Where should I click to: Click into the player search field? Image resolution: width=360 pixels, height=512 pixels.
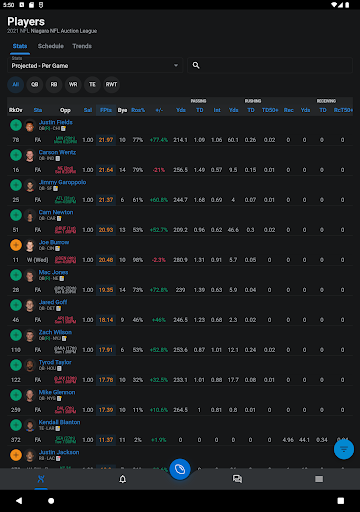tap(270, 65)
